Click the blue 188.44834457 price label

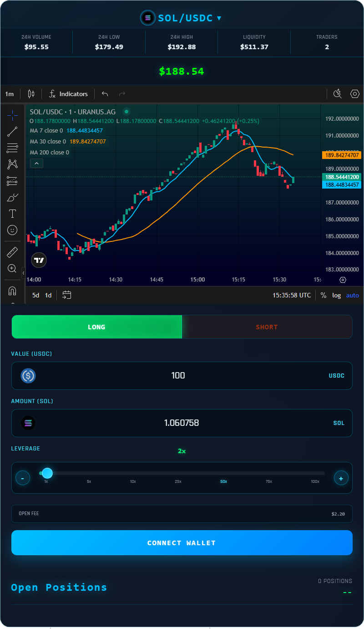pos(342,185)
